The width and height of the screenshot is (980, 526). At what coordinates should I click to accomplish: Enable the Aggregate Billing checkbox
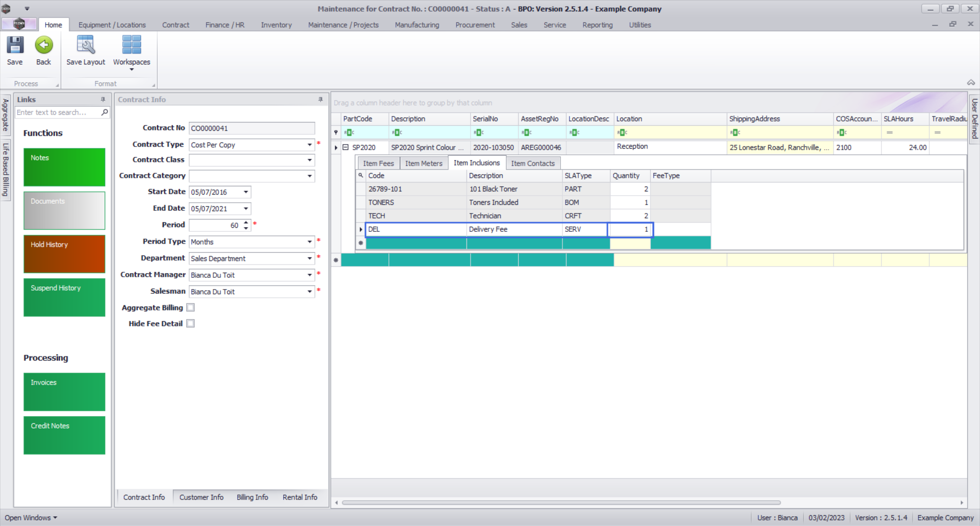(x=190, y=307)
